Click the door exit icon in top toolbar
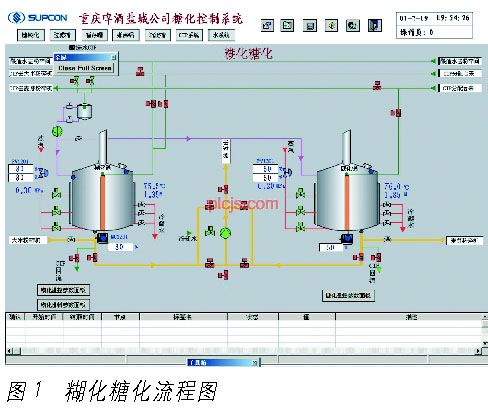 (x=375, y=25)
